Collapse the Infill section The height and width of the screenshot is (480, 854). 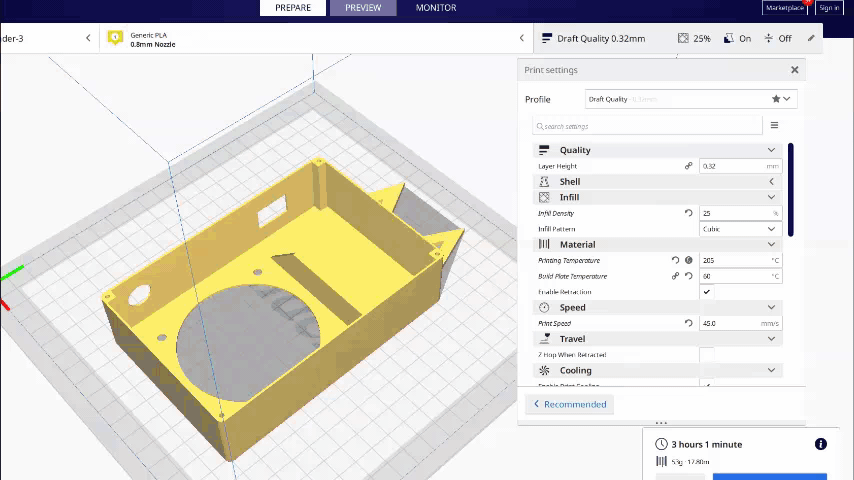click(771, 197)
